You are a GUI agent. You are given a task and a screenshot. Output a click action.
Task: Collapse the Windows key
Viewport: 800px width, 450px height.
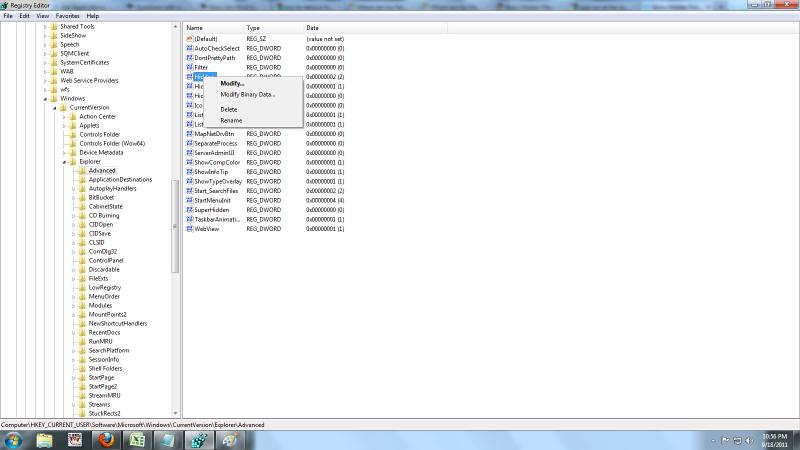click(x=45, y=99)
